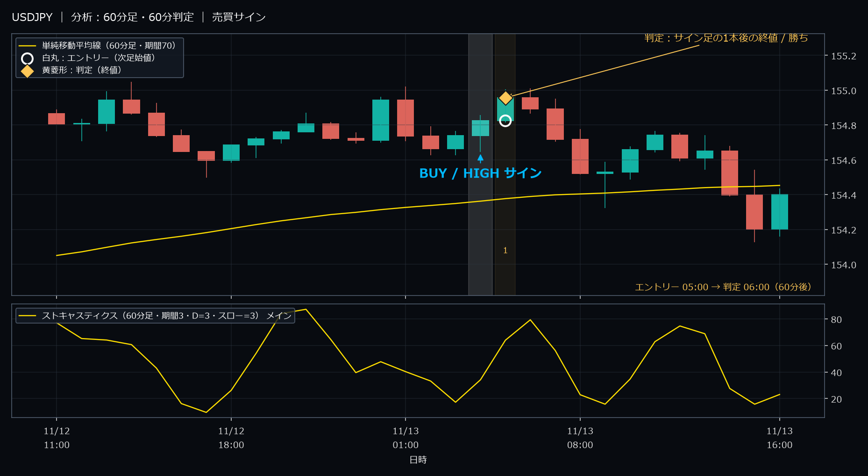Click the stochastics low point near 10
The width and height of the screenshot is (868, 476).
(206, 412)
